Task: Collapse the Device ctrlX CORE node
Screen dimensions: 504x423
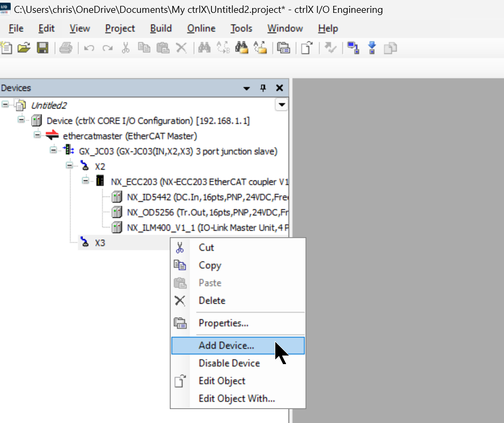Action: [x=21, y=120]
